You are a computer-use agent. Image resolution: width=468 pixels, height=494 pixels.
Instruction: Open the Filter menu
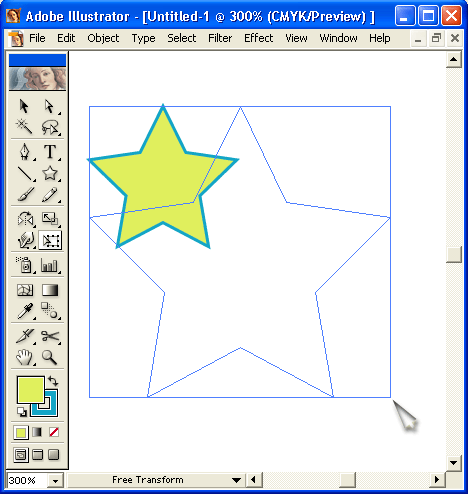(220, 38)
